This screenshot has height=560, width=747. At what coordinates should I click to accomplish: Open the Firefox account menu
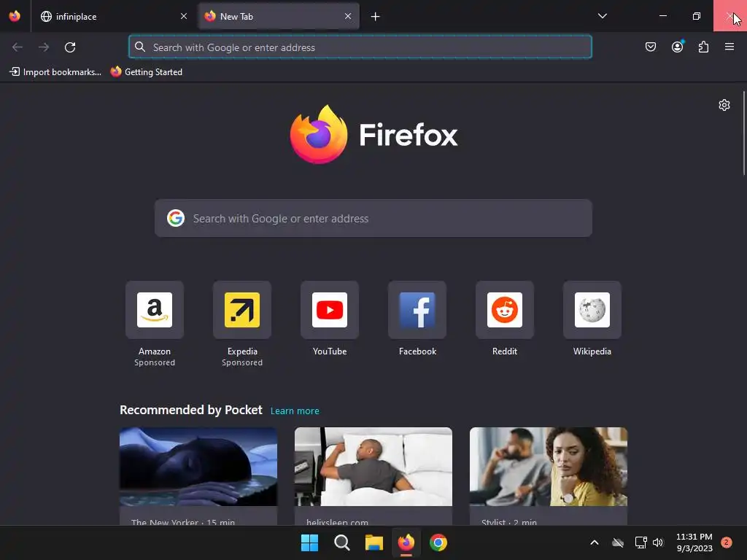coord(677,47)
